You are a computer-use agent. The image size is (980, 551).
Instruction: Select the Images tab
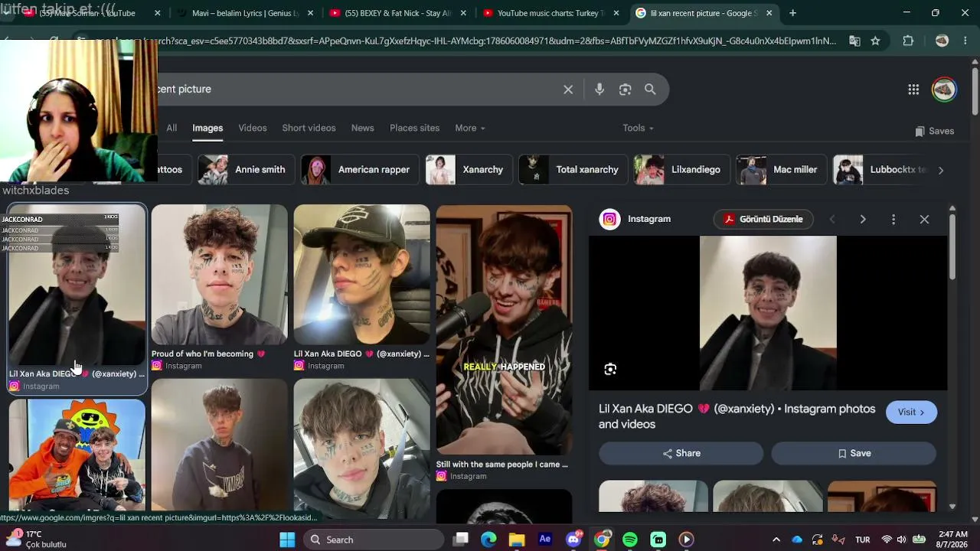tap(207, 128)
